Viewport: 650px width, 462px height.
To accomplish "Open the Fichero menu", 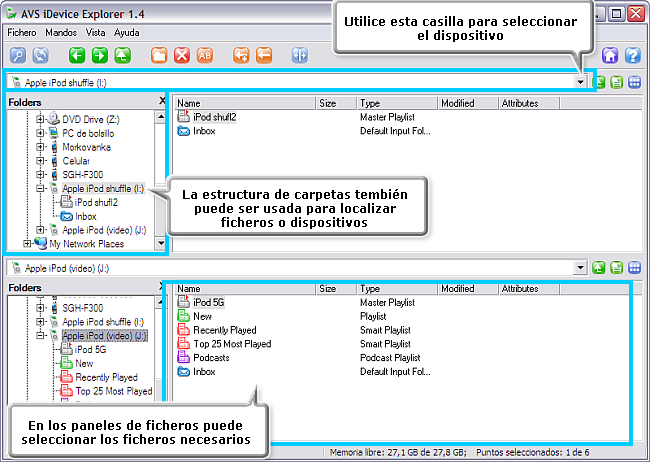I will click(x=22, y=32).
